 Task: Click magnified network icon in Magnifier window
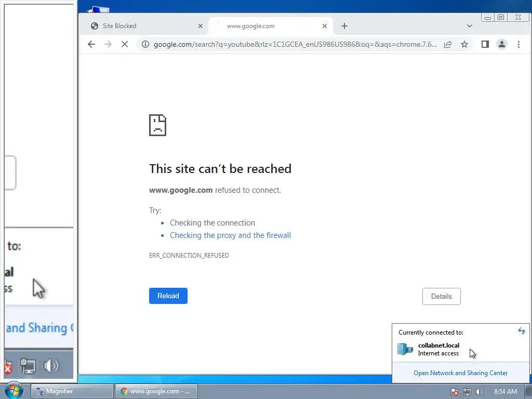pos(28,366)
